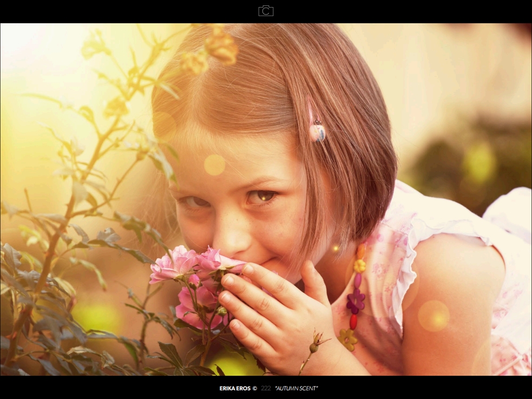Click the 222 photo number
532x399 pixels.
click(x=266, y=388)
